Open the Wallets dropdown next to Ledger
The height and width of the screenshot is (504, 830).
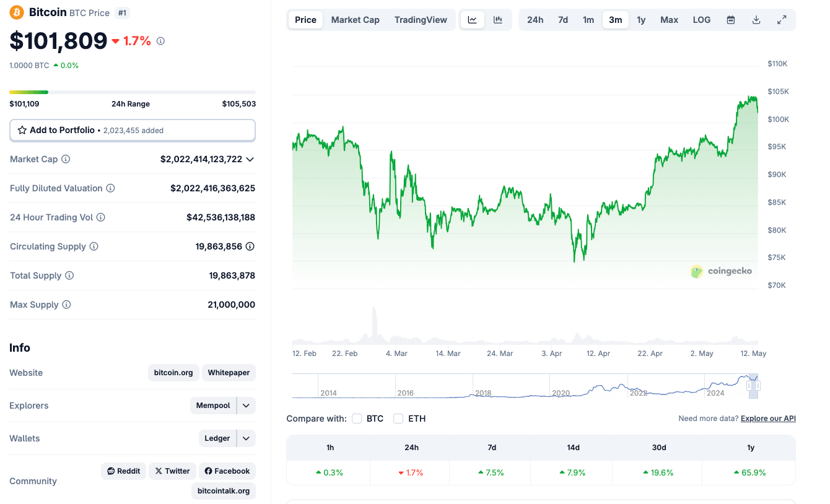[245, 438]
